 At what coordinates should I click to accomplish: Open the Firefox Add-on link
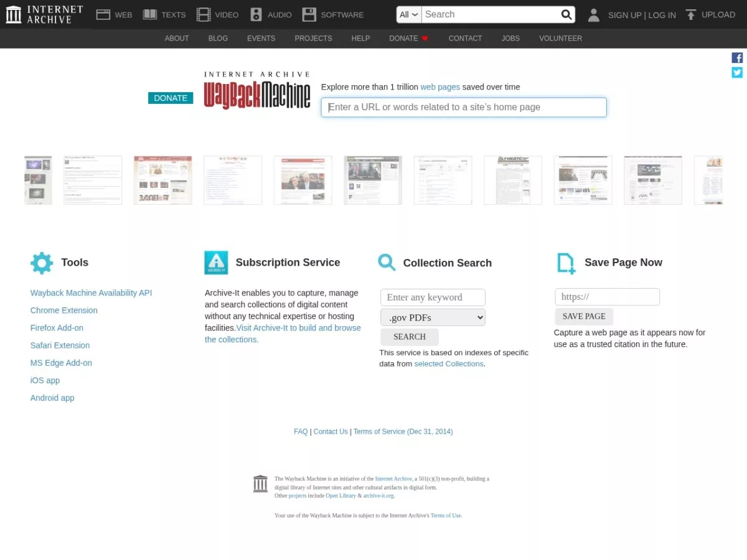tap(57, 328)
